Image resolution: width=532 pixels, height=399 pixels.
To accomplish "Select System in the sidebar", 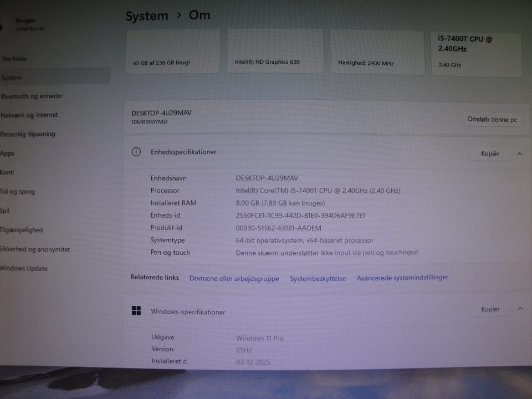I will click(x=54, y=77).
